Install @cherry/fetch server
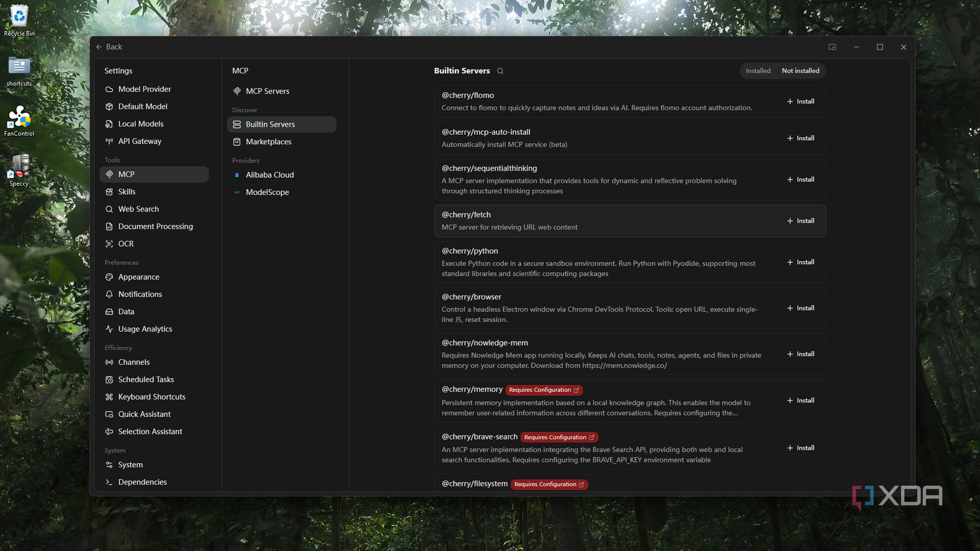Screen dimensions: 980x551 pos(801,221)
